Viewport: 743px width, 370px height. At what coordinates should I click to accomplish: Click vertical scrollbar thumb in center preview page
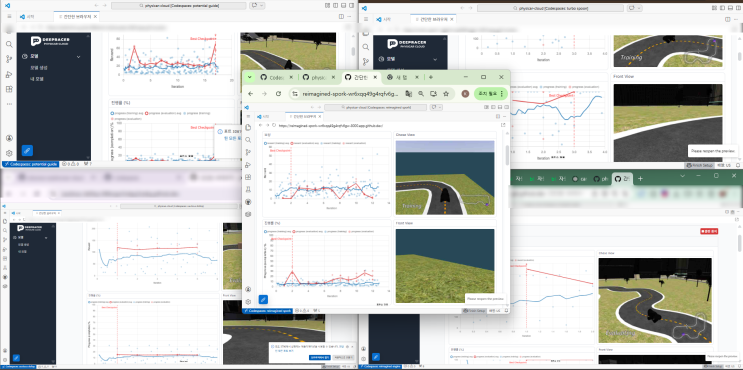click(x=507, y=155)
